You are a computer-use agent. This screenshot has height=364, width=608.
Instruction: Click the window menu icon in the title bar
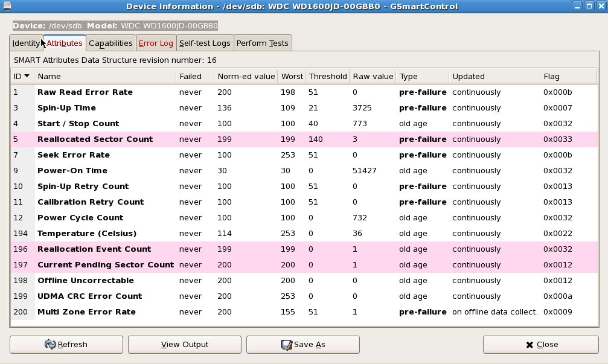click(x=7, y=6)
